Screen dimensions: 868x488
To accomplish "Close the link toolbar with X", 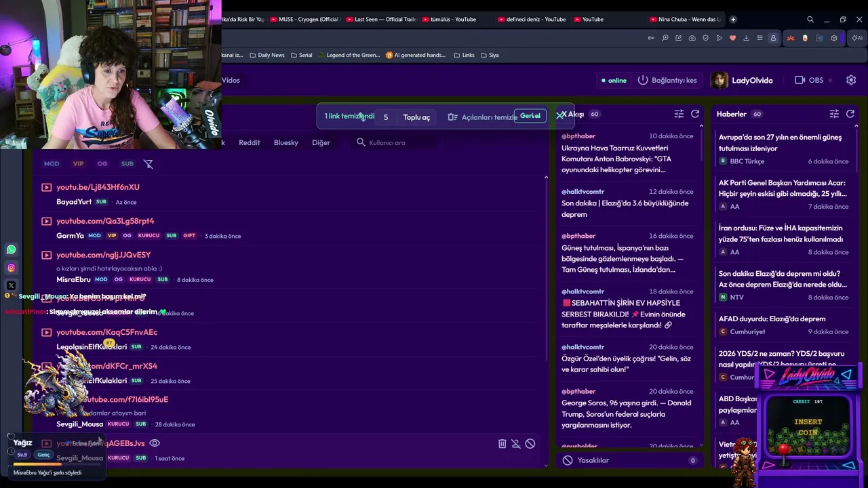I will pos(559,116).
